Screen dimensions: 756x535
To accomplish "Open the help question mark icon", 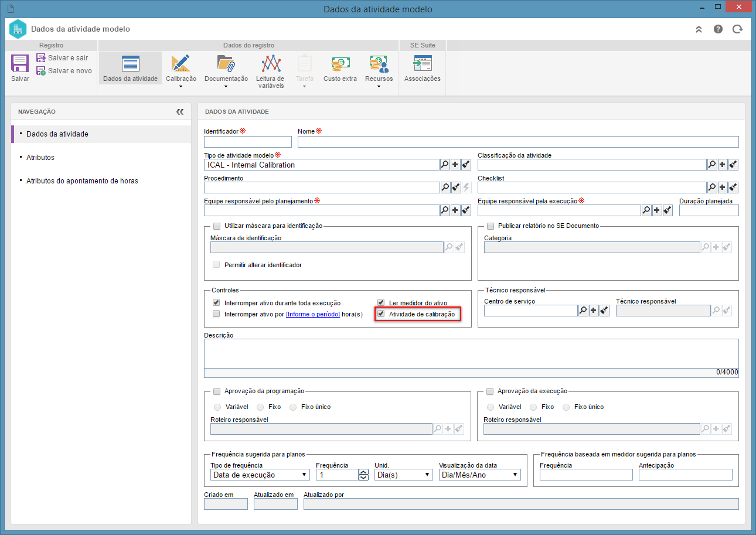I will [718, 29].
